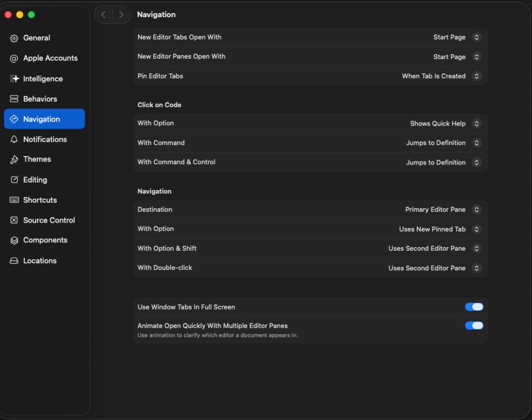Click the Behaviors icon in sidebar
Image resolution: width=532 pixels, height=420 pixels.
tap(14, 99)
